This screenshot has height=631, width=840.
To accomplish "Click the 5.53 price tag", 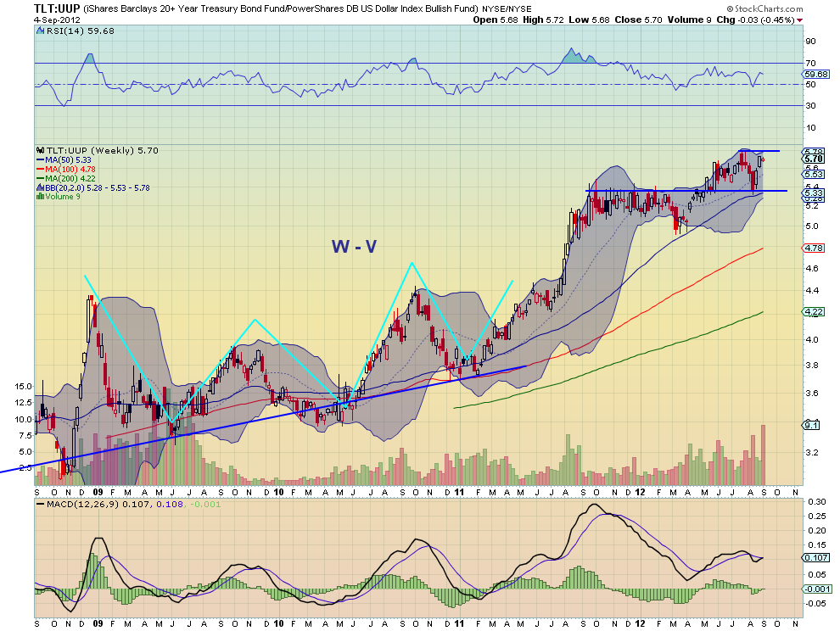I will (x=815, y=174).
